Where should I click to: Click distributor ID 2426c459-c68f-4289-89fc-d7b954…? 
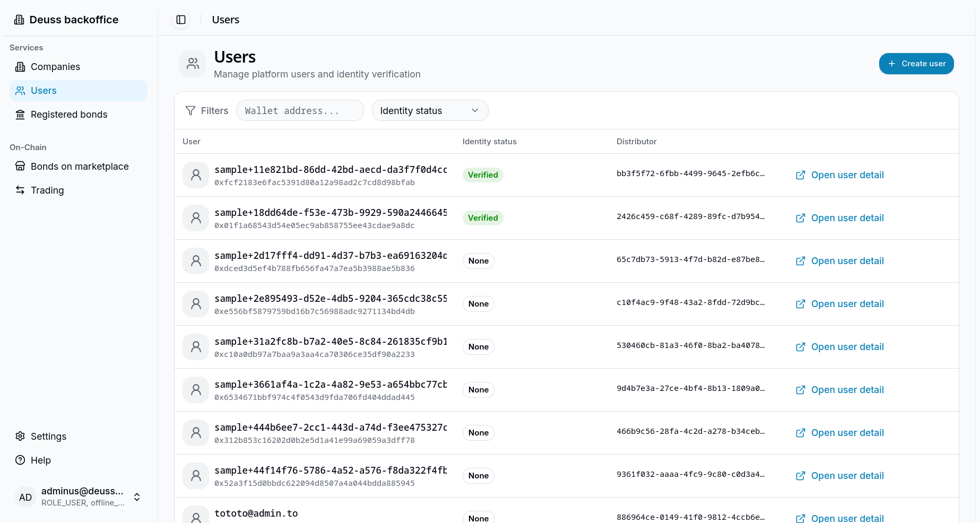point(690,216)
